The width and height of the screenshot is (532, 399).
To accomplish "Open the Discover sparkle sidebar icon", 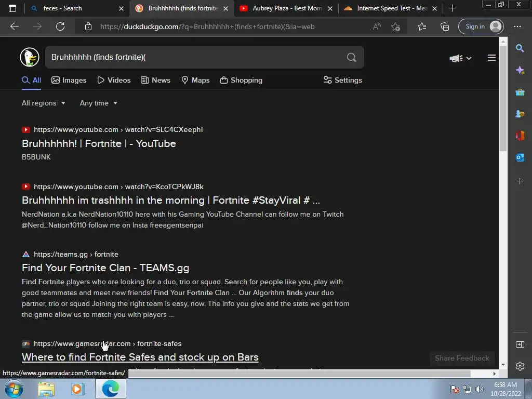I will pos(520,70).
